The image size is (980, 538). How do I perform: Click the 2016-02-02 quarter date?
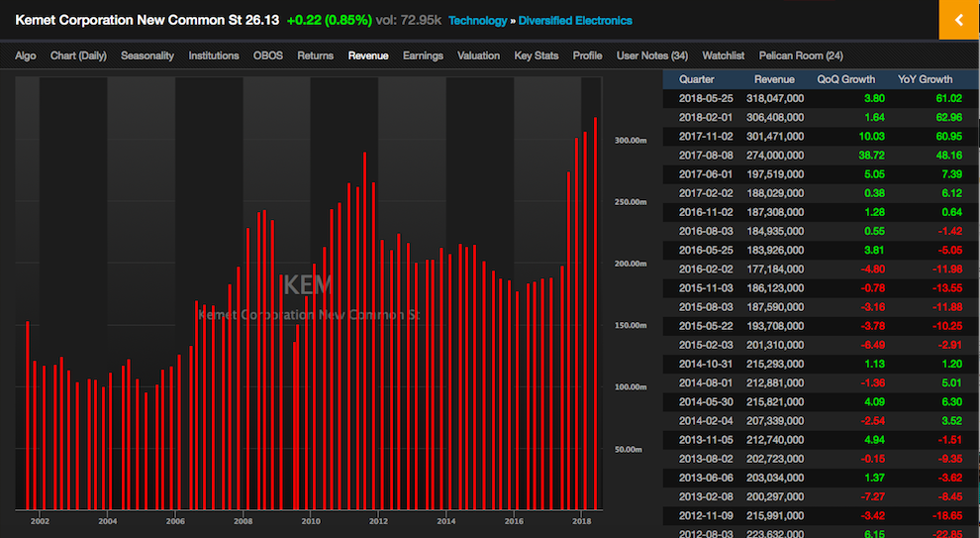[x=706, y=269]
